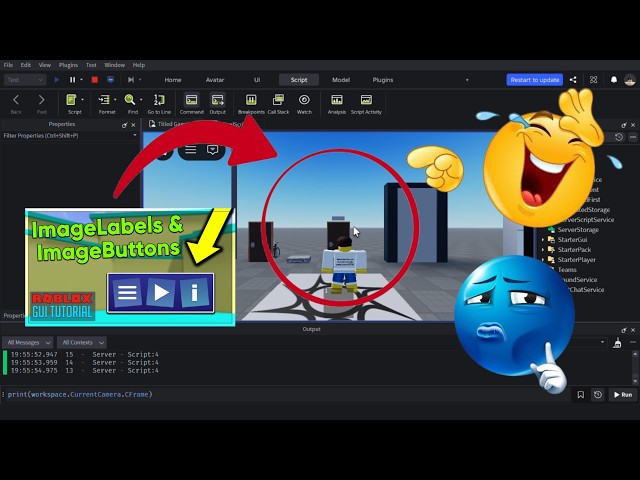The height and width of the screenshot is (480, 640).
Task: Open the All Messages dropdown
Action: (x=28, y=342)
